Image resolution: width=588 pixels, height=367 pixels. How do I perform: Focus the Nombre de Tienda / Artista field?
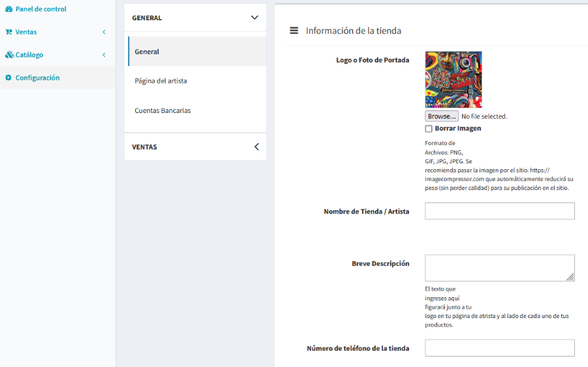tap(500, 211)
